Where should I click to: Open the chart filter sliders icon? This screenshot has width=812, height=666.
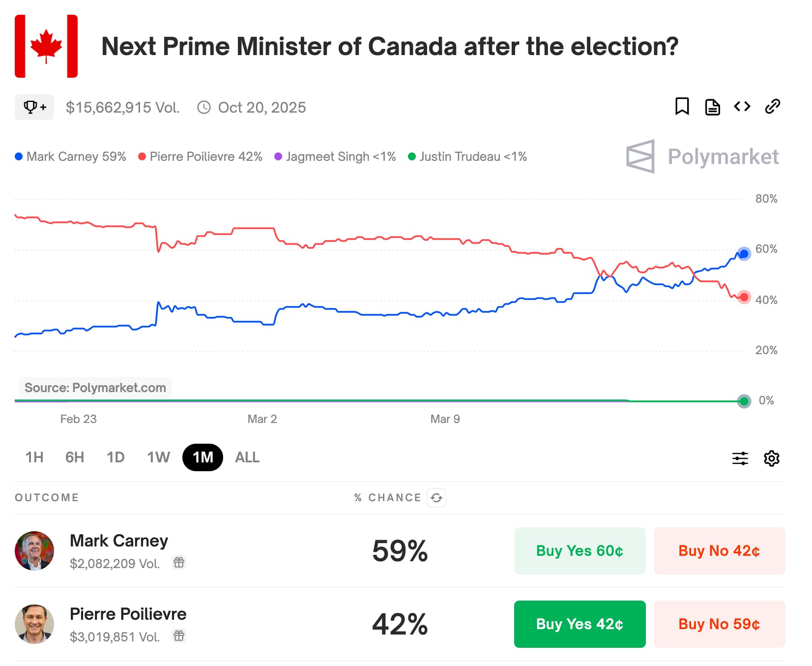(x=740, y=458)
